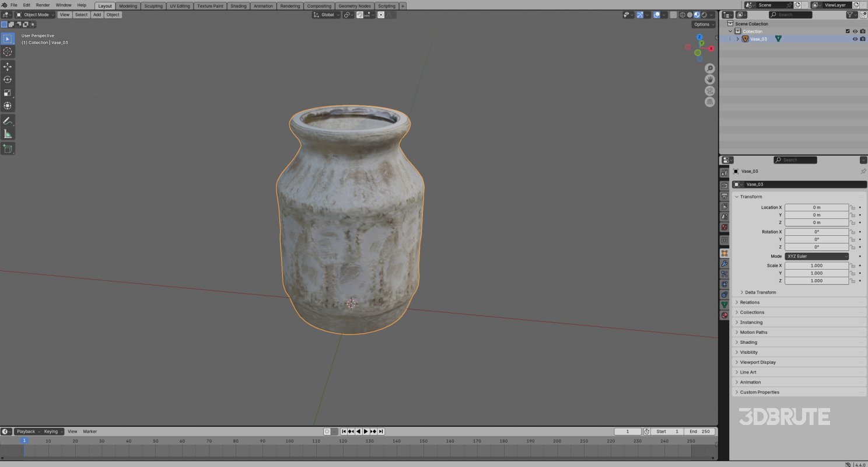Select the Move tool in the toolbar

pos(8,66)
